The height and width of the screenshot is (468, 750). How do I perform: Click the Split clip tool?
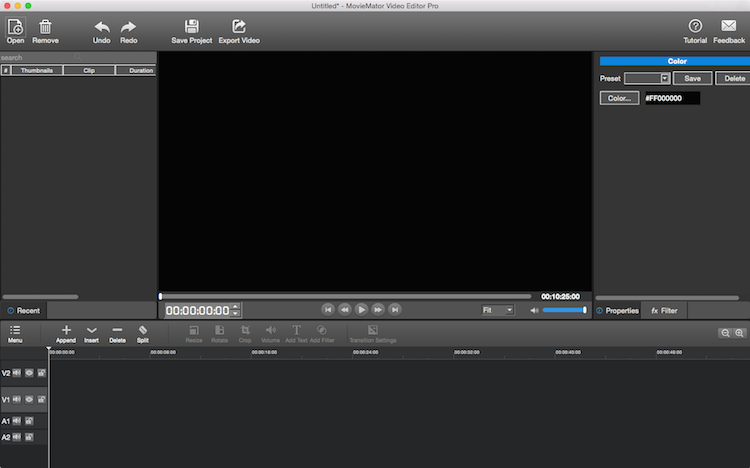coord(143,330)
